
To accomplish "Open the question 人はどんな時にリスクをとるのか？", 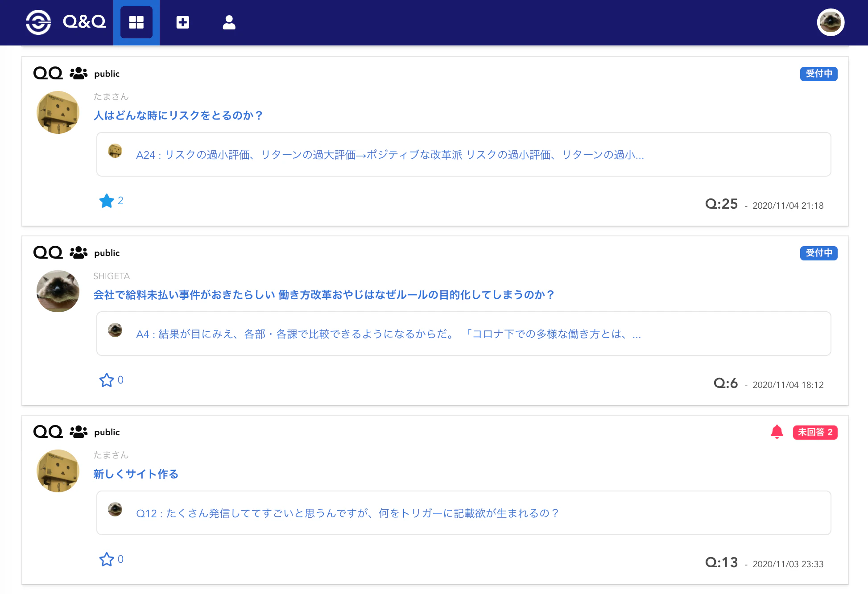I will (x=178, y=115).
